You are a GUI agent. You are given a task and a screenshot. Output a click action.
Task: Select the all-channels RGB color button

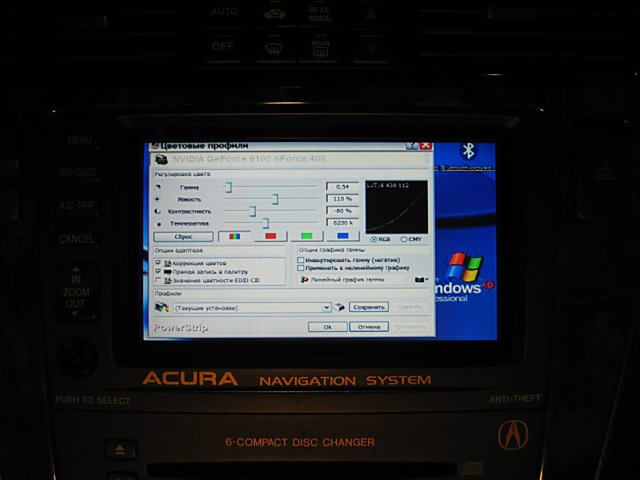[235, 238]
